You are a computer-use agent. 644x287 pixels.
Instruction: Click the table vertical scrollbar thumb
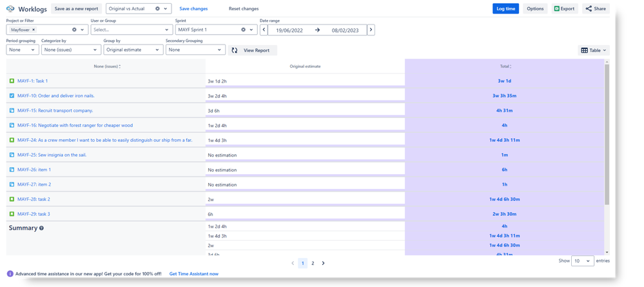pyautogui.click(x=607, y=134)
